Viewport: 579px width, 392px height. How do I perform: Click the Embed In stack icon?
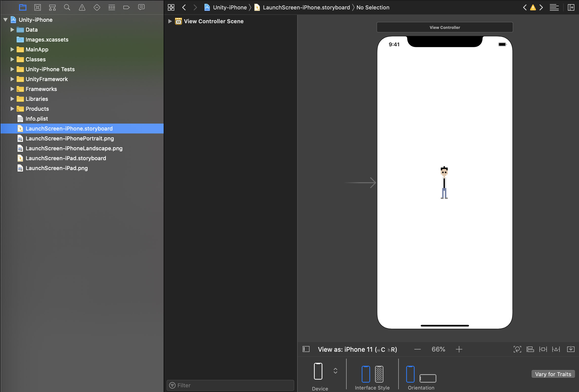571,349
